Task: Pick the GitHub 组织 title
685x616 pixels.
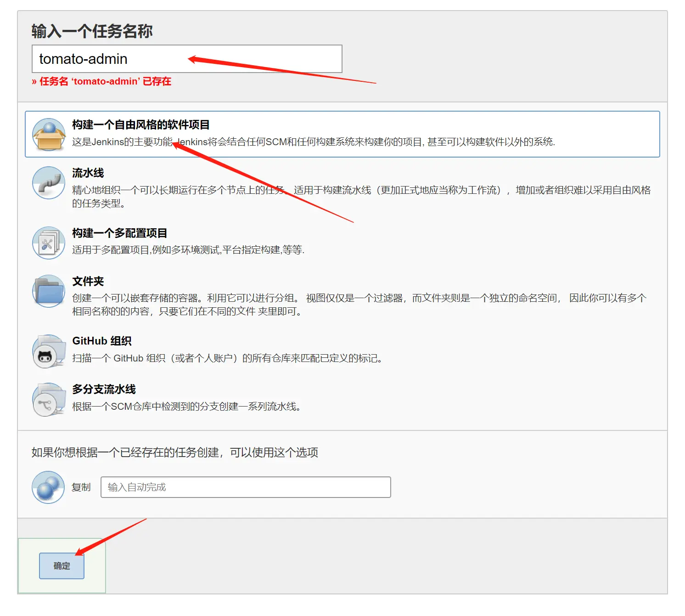Action: tap(102, 341)
